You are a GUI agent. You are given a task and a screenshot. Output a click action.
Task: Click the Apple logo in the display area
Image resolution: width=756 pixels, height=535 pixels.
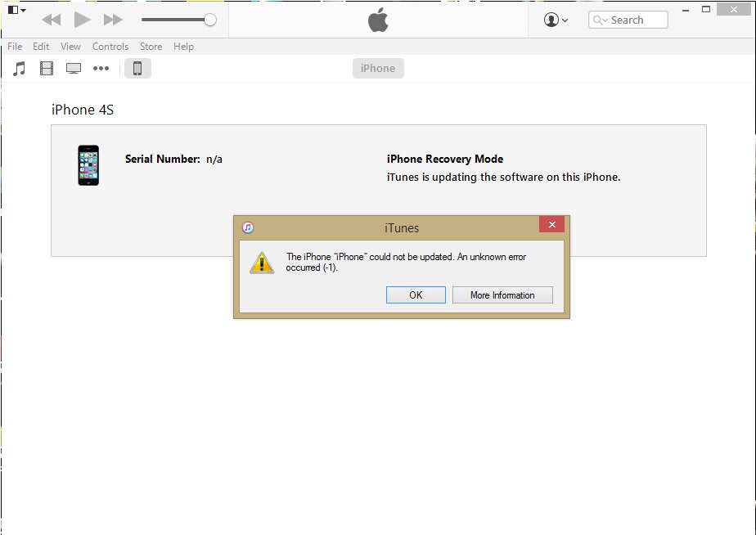[x=378, y=20]
